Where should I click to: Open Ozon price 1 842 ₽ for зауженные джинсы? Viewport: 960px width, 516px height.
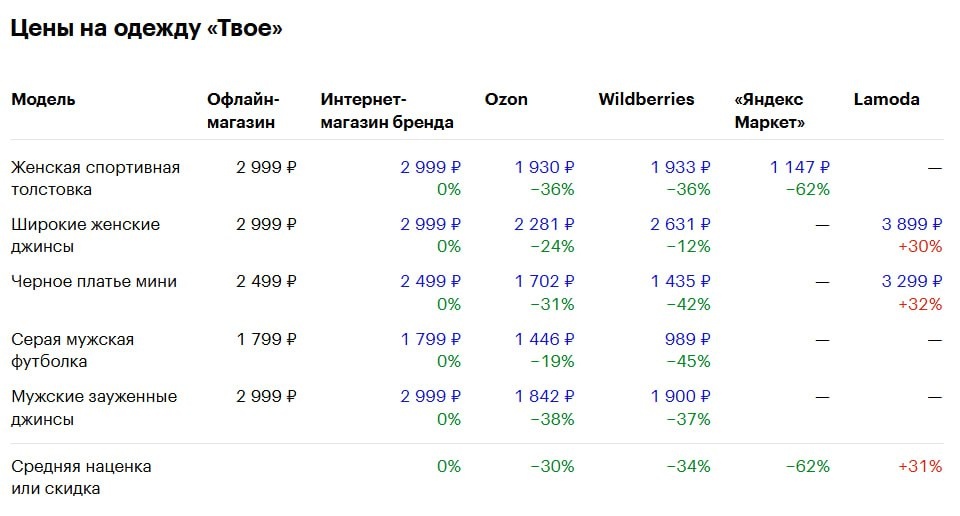pyautogui.click(x=544, y=397)
